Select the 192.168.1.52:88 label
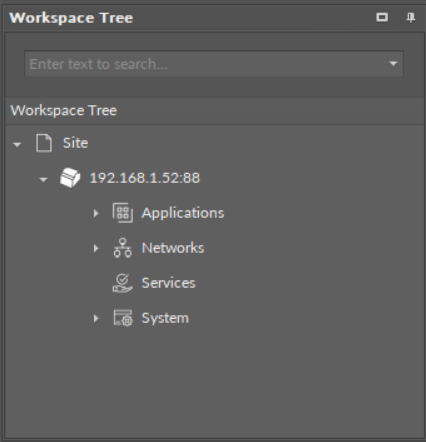Image resolution: width=426 pixels, height=442 pixels. tap(145, 178)
